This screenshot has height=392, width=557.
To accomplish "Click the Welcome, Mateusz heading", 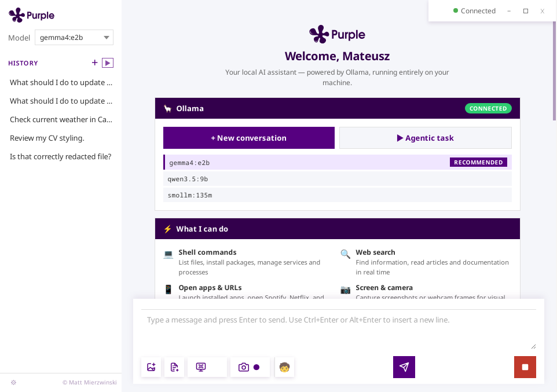I will tap(337, 56).
